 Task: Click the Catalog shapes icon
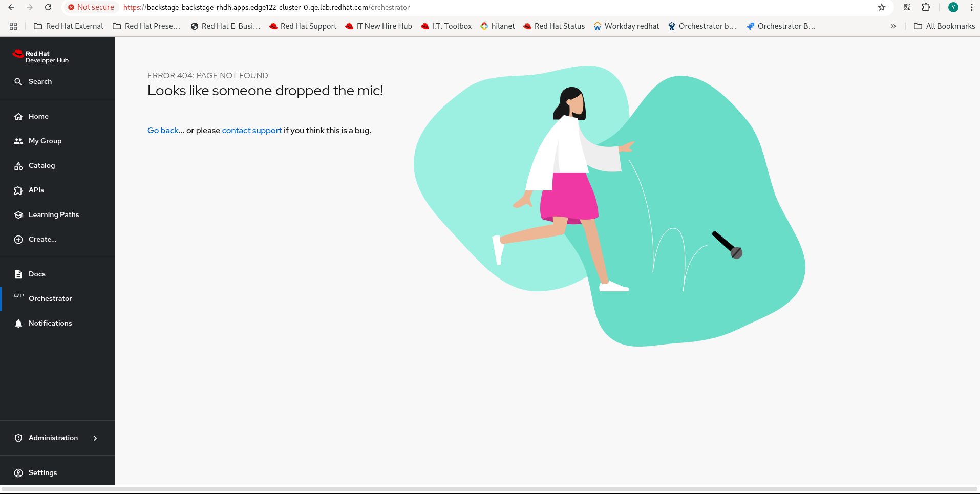click(18, 165)
